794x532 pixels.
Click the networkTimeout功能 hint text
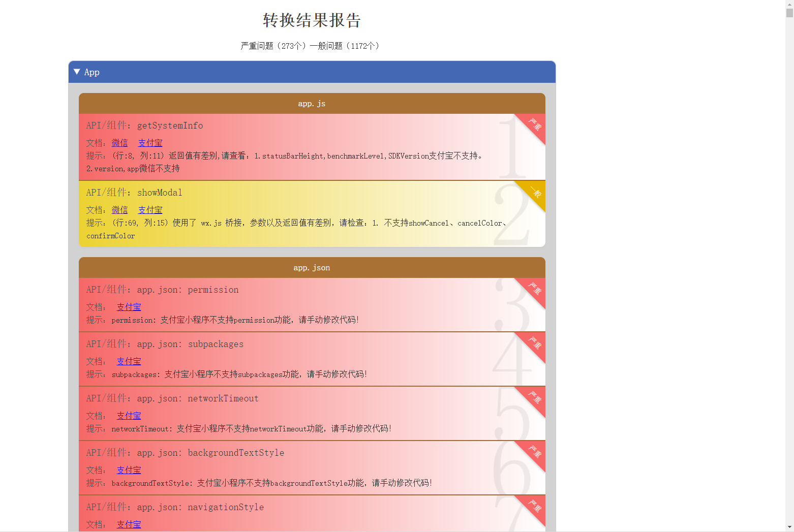(x=252, y=428)
